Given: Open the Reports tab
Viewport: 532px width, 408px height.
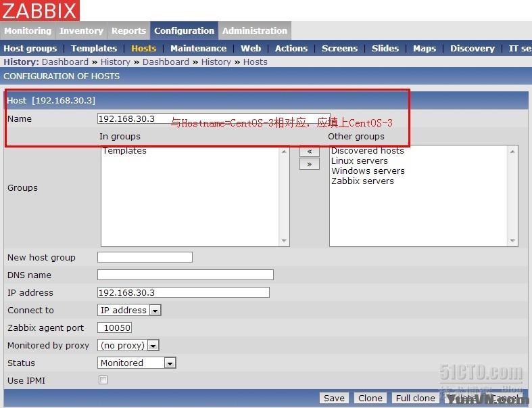Looking at the screenshot, I should pyautogui.click(x=128, y=30).
